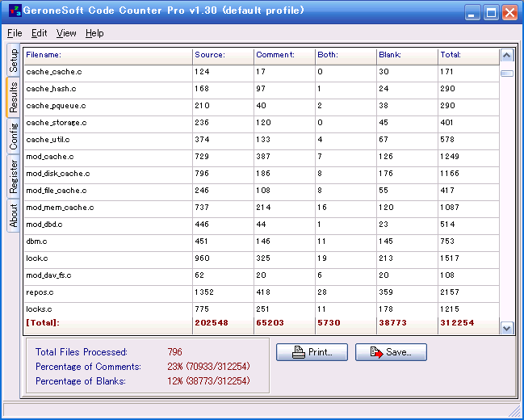Switch to the Setup tab

point(14,61)
